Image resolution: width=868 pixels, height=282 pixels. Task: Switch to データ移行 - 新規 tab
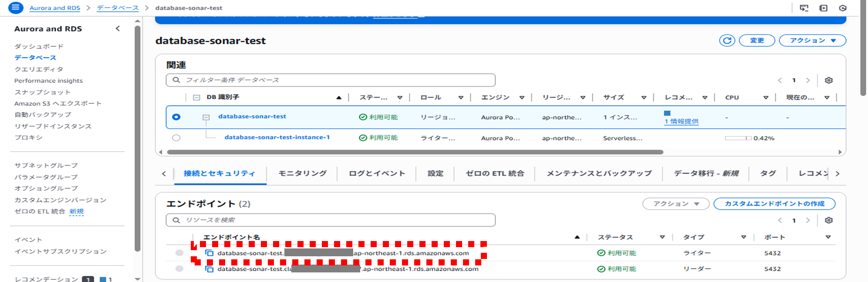pyautogui.click(x=706, y=173)
